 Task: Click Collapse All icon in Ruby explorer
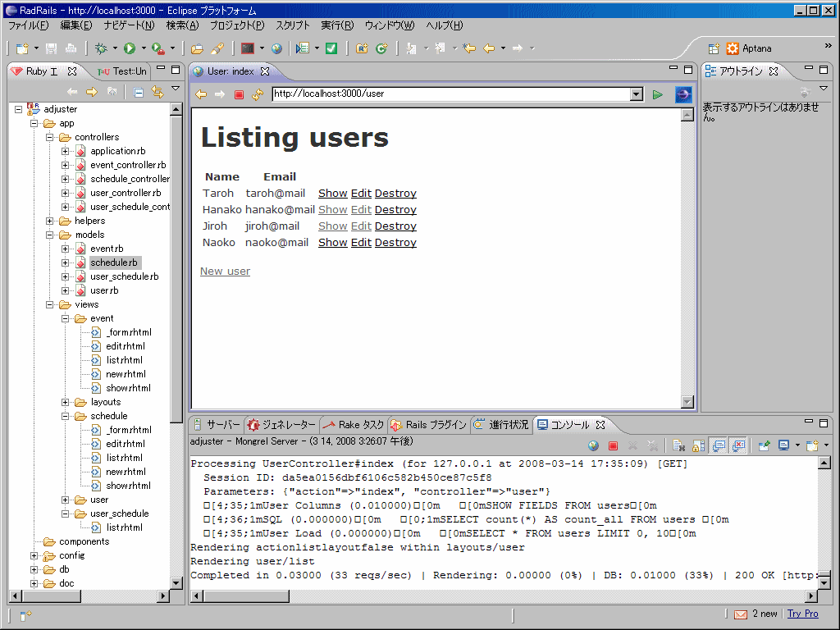coord(138,92)
